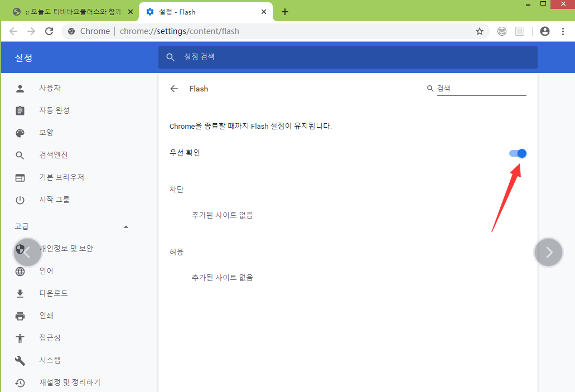Click the Flash settings retention notice text
The width and height of the screenshot is (575, 392).
tap(250, 126)
